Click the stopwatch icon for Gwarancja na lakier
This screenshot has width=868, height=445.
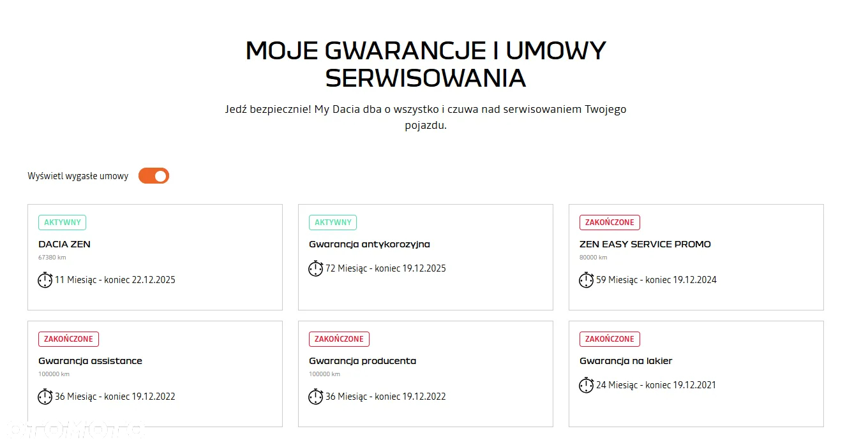586,385
